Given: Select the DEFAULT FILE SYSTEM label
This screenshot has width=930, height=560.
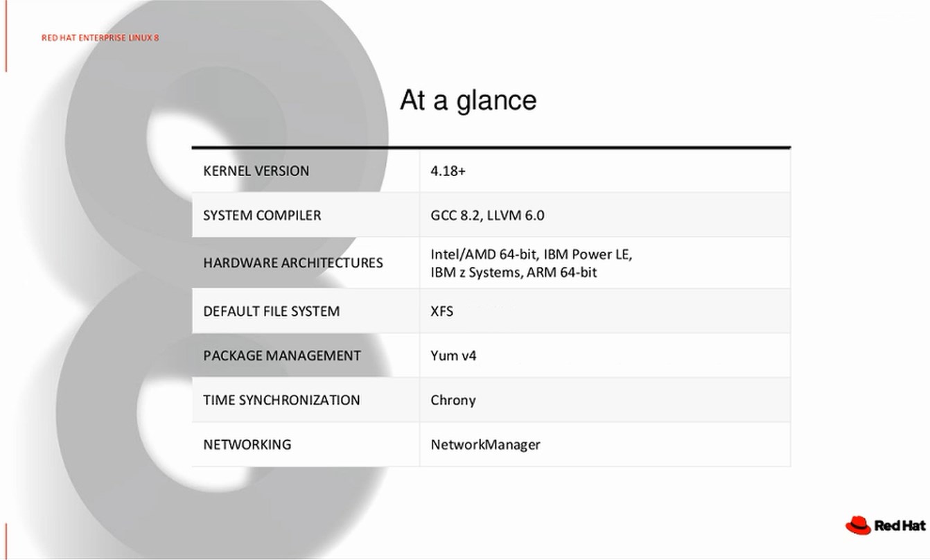Looking at the screenshot, I should tap(271, 311).
